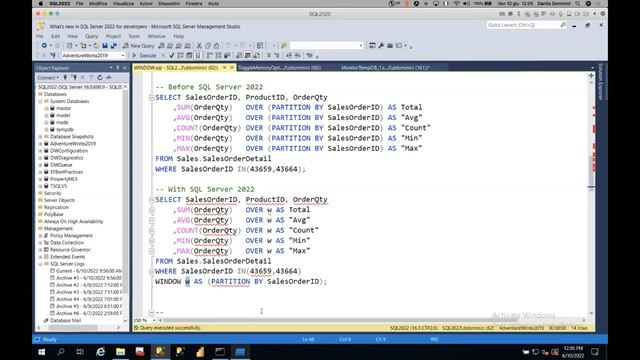Click the Parse checkmark icon beside Execute
Image resolution: width=640 pixels, height=360 pixels.
pyautogui.click(x=171, y=56)
